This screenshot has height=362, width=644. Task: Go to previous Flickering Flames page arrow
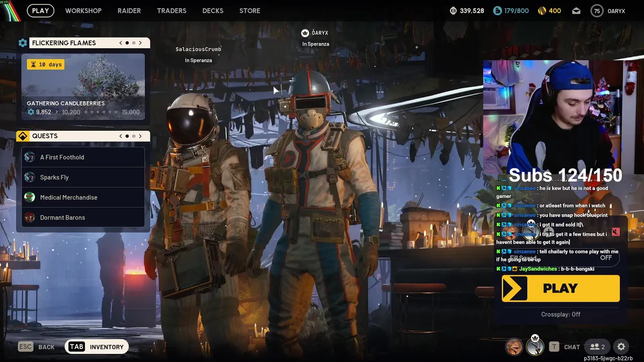click(x=121, y=43)
